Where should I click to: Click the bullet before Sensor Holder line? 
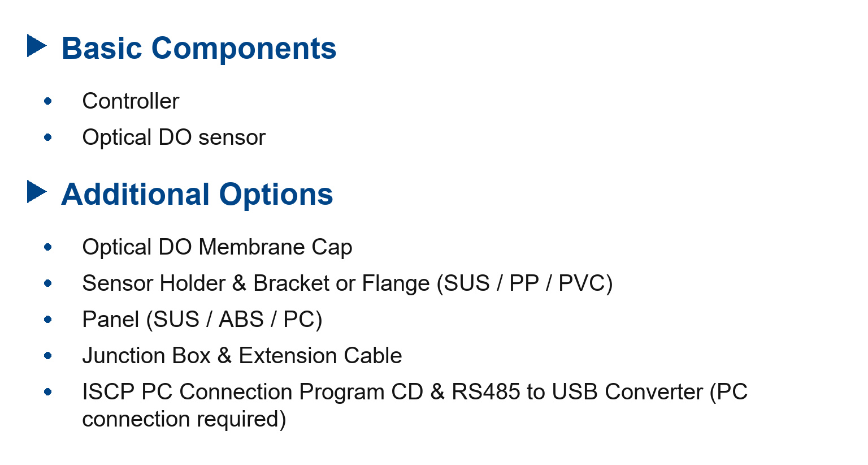pos(48,283)
